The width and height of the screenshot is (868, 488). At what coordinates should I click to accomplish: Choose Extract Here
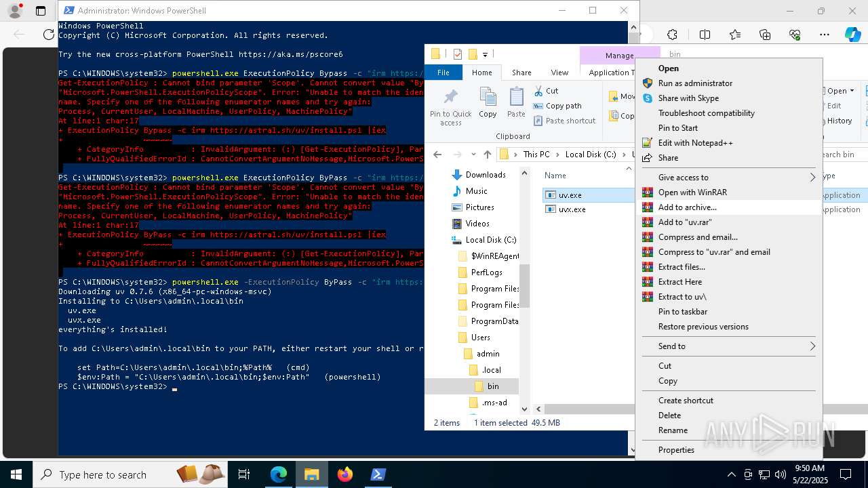click(x=729, y=282)
